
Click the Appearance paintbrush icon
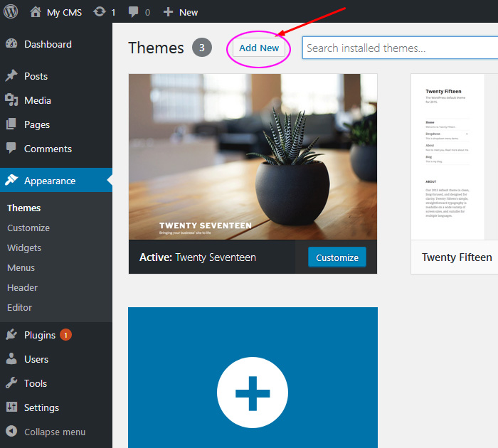[x=11, y=180]
